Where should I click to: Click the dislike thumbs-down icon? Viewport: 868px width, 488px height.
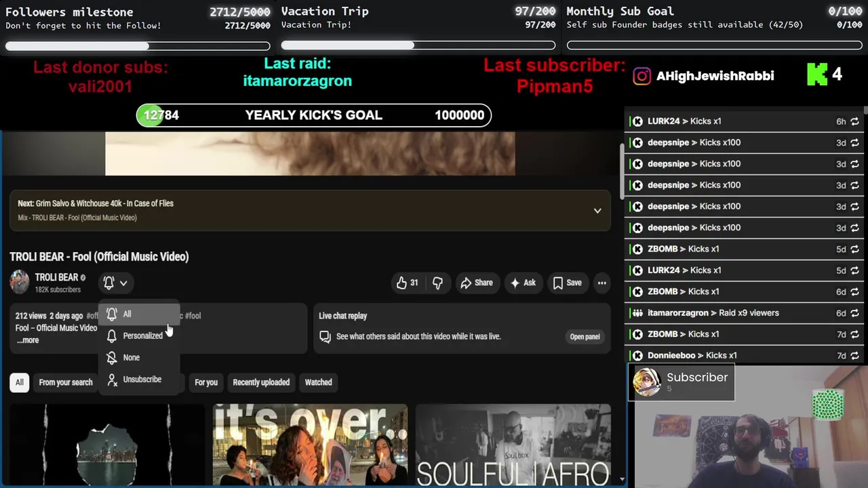437,283
